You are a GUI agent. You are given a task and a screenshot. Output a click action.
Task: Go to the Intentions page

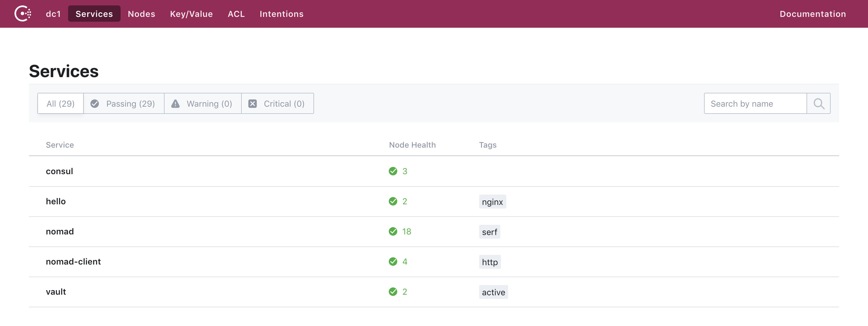pyautogui.click(x=281, y=14)
